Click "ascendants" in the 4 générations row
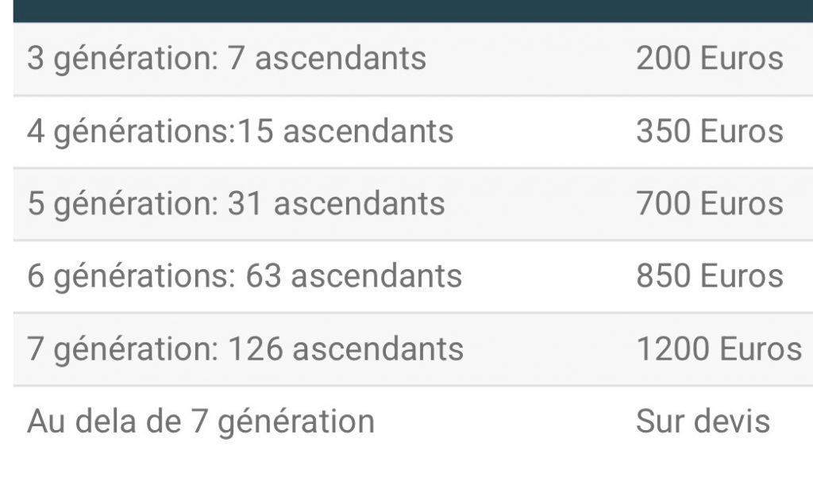 [368, 132]
